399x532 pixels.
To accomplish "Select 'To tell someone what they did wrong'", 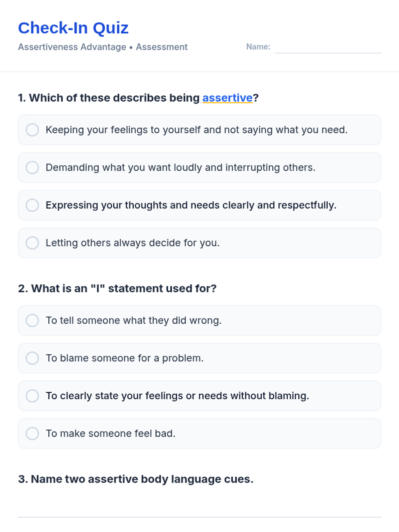I will pos(32,321).
